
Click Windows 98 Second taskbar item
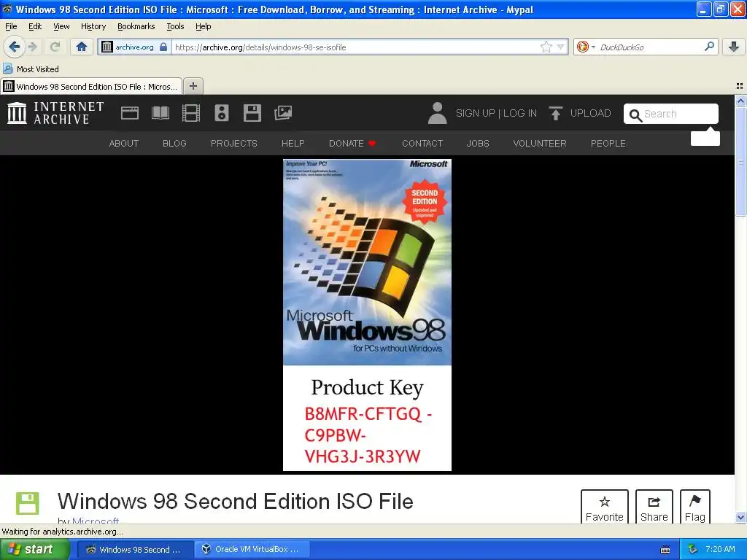click(x=134, y=549)
